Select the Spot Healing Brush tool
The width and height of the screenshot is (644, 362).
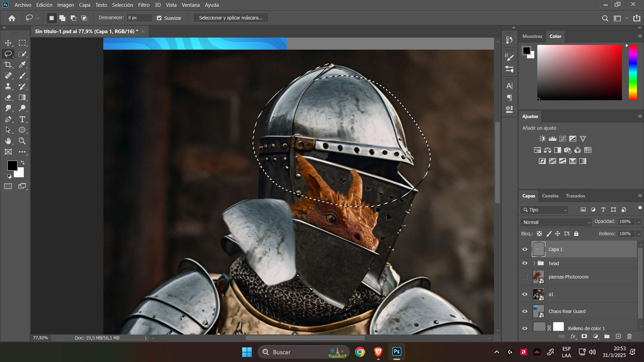click(8, 76)
